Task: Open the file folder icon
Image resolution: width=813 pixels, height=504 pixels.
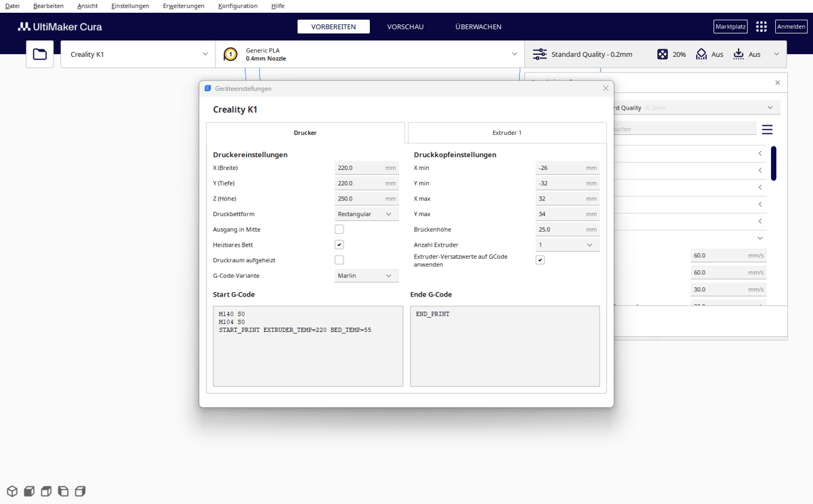Action: click(x=40, y=54)
